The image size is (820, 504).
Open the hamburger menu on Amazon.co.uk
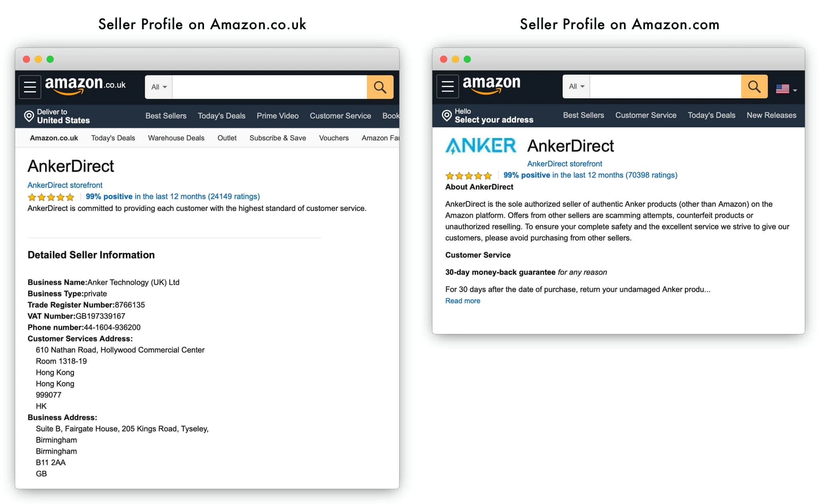(x=30, y=87)
